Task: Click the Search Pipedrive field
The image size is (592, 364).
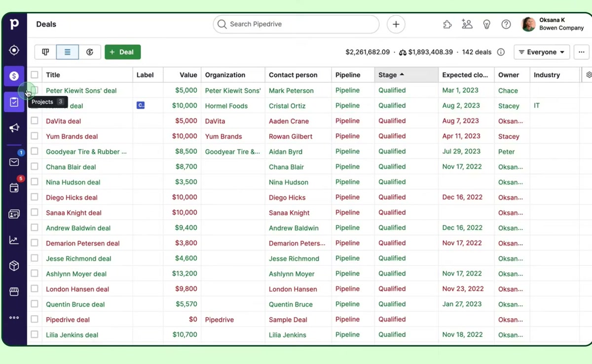Action: [296, 24]
